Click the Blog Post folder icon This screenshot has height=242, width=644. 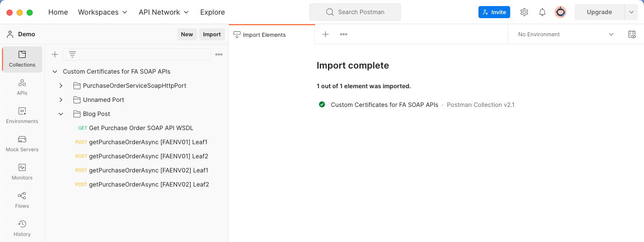tap(77, 114)
